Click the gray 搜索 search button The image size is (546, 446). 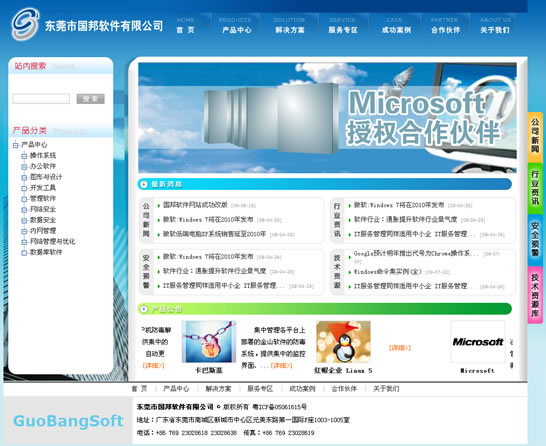click(91, 99)
